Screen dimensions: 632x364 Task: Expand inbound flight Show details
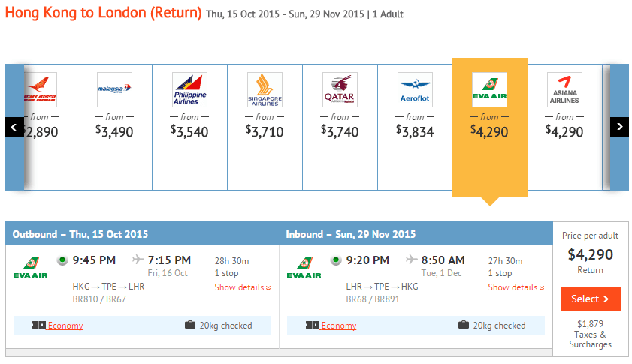click(516, 287)
